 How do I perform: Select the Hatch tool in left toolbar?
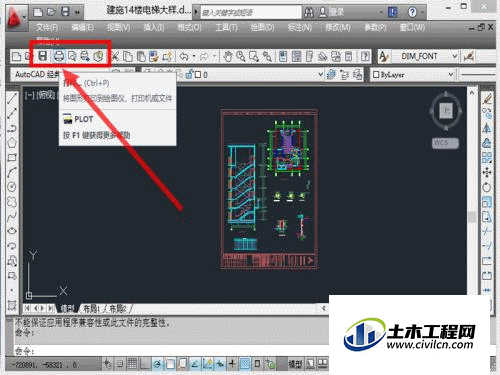click(x=12, y=305)
